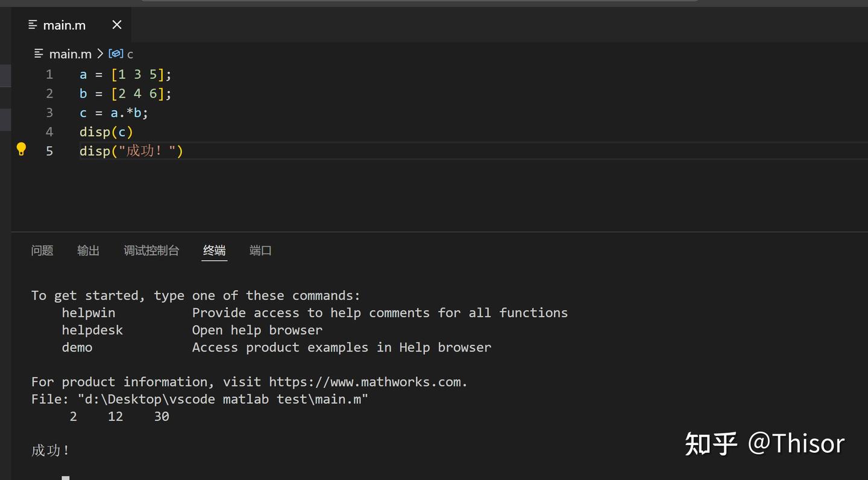Switch to the 端口 panel tab

260,250
